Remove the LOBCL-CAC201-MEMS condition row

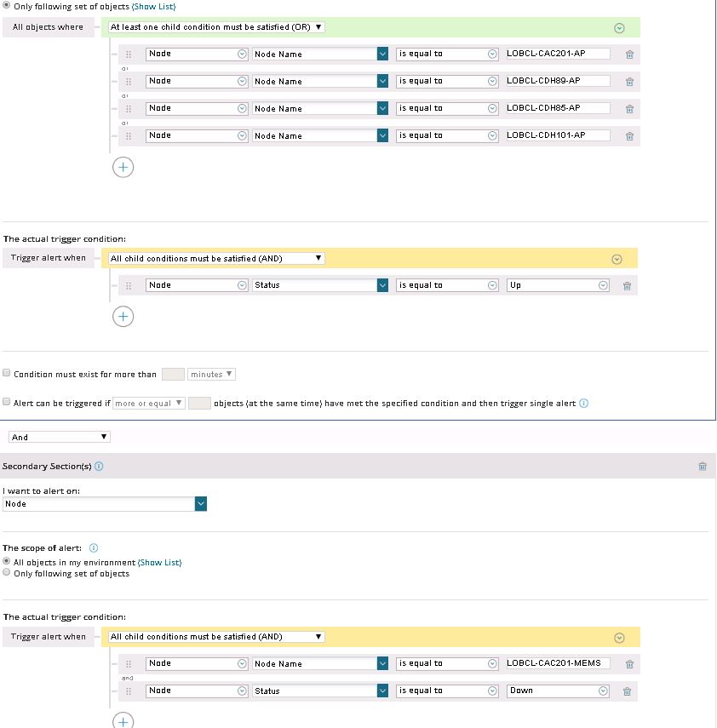tap(629, 664)
